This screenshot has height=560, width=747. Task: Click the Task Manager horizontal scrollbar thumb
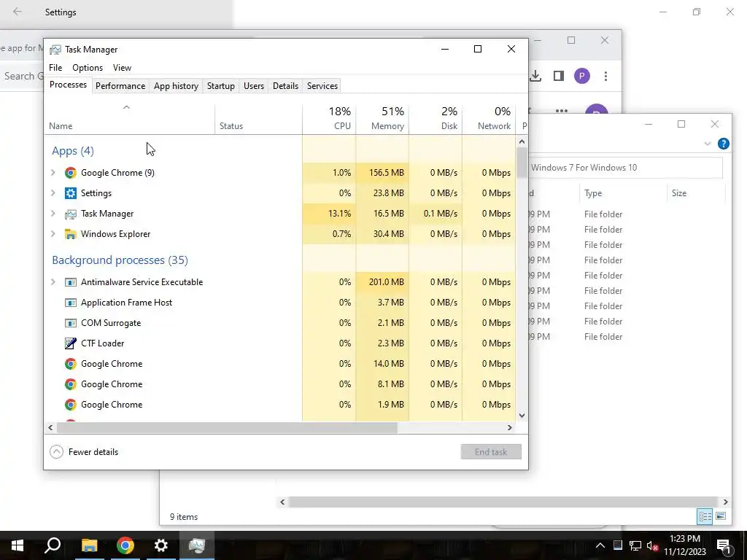[227, 427]
